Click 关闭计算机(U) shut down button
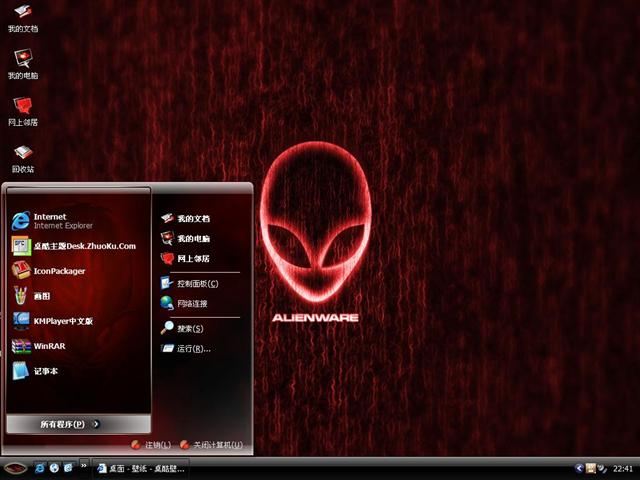The width and height of the screenshot is (640, 480). tap(211, 445)
